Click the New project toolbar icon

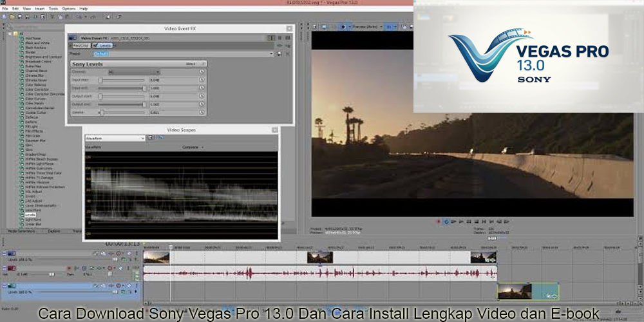tap(5, 17)
